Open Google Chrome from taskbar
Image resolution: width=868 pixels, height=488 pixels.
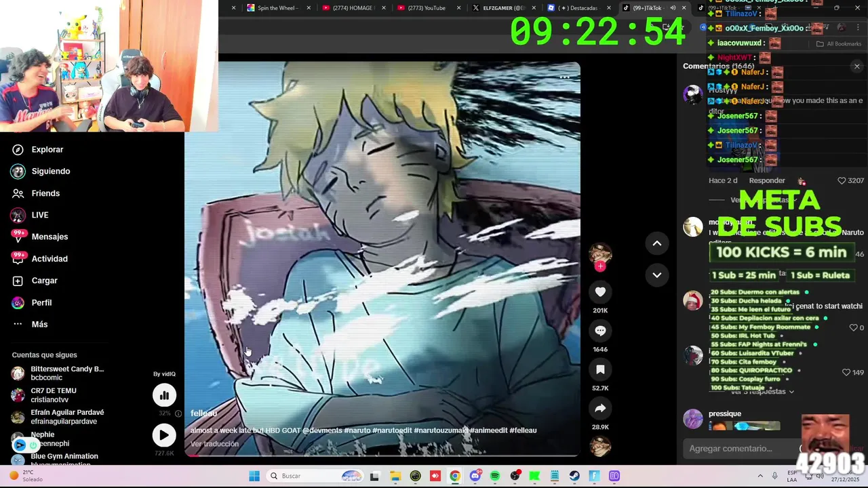[455, 476]
